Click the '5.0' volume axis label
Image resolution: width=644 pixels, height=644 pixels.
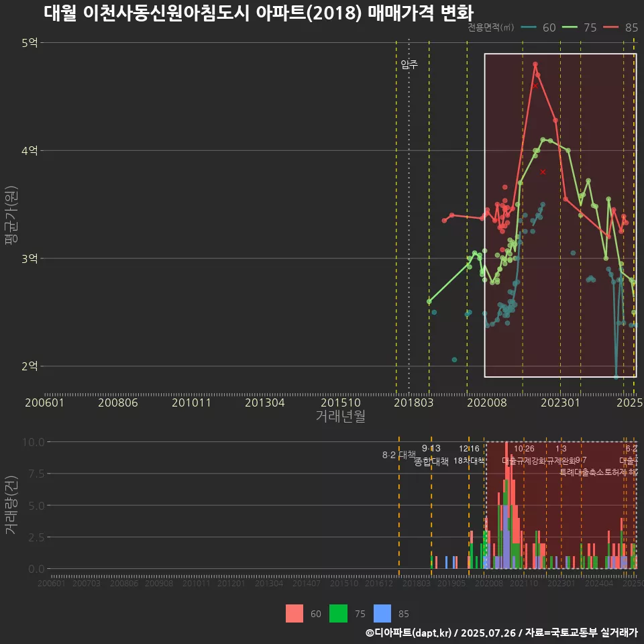(x=36, y=506)
